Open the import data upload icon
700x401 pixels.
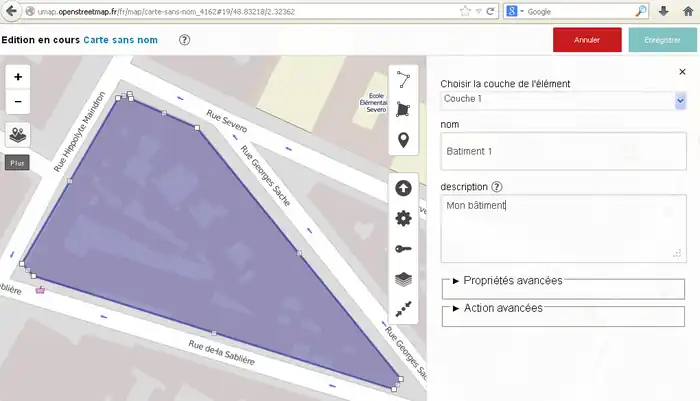click(403, 187)
